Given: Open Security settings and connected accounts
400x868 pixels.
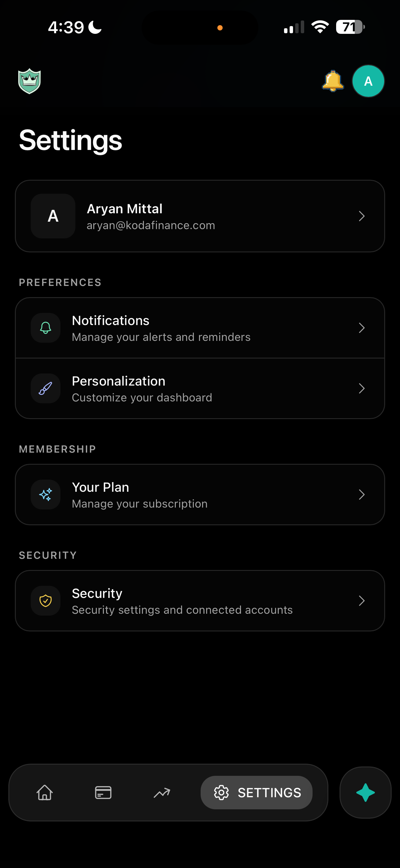Looking at the screenshot, I should click(x=182, y=610).
